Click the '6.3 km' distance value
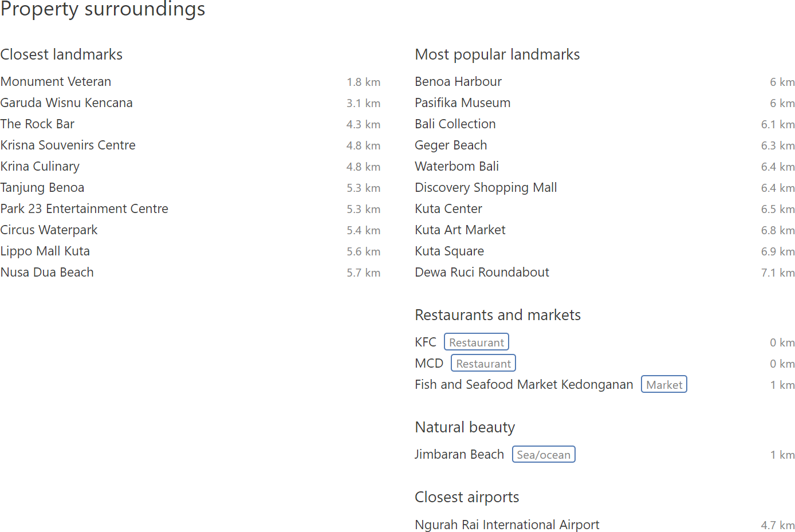 [x=778, y=146]
